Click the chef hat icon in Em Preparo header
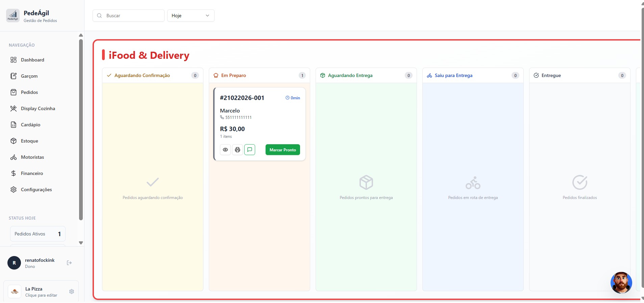644x303 pixels. 216,76
